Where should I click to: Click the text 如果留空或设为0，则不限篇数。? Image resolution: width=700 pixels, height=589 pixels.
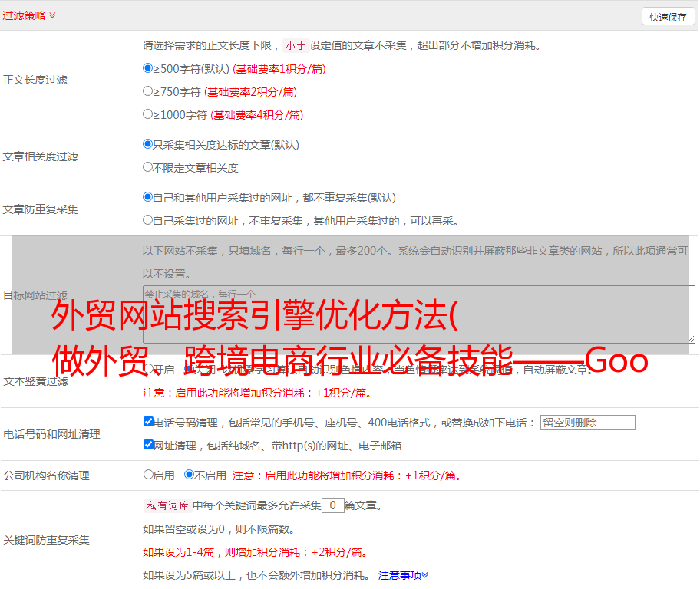(x=219, y=529)
